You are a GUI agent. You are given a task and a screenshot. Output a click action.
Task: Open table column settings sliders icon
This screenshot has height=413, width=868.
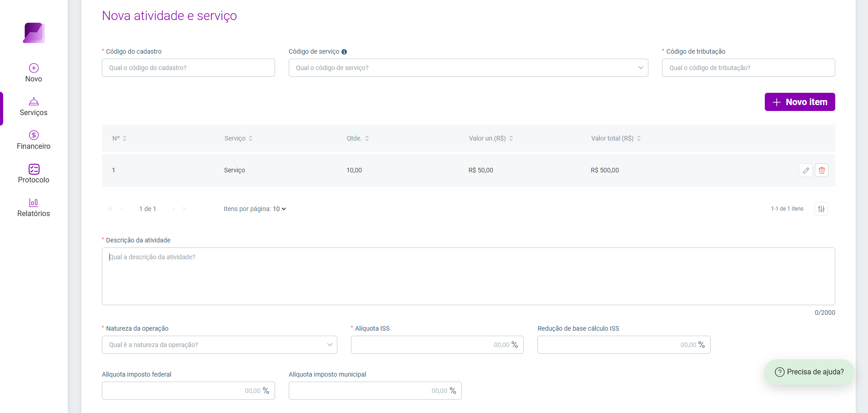(821, 209)
